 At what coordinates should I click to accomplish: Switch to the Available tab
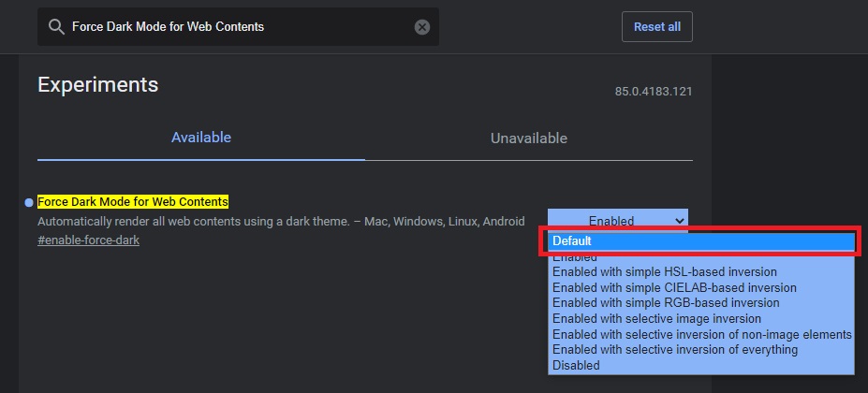click(x=200, y=138)
